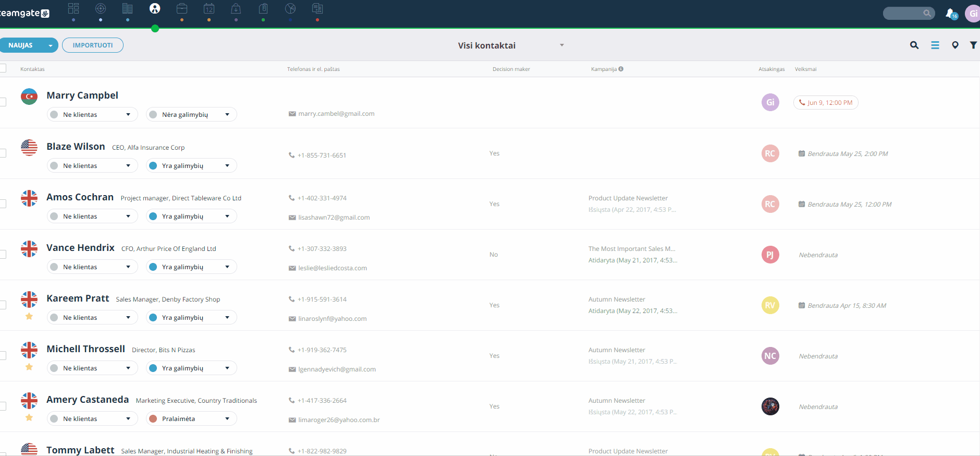Open the dashboard grid icon in top navigation
Viewport: 980px width, 456px height.
coord(73,8)
